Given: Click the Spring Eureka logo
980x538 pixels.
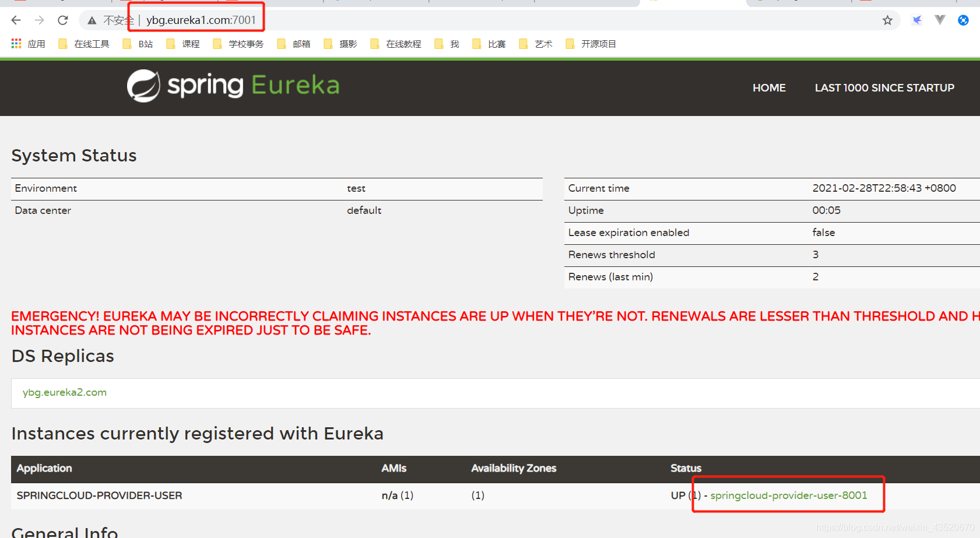Looking at the screenshot, I should click(x=233, y=86).
